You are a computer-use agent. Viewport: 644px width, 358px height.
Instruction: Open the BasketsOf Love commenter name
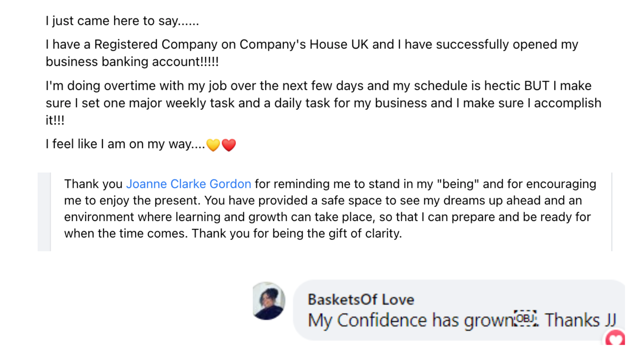click(361, 299)
